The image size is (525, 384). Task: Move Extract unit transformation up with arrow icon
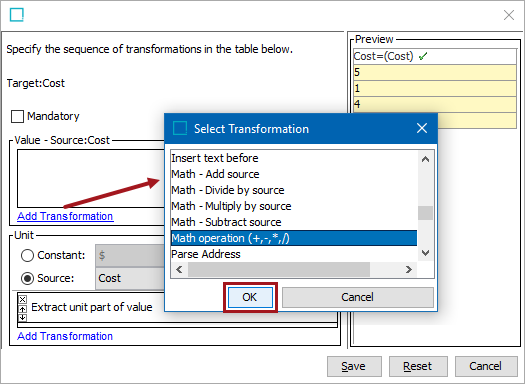click(x=22, y=309)
